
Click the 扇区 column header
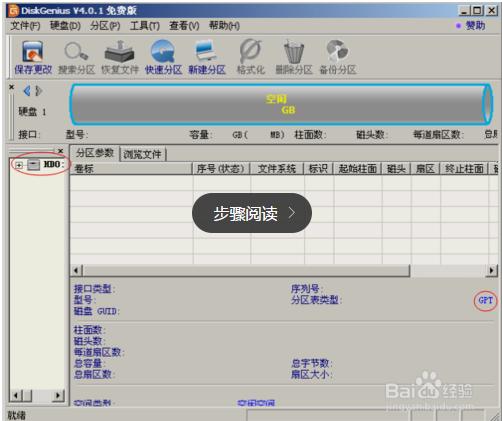tap(425, 169)
